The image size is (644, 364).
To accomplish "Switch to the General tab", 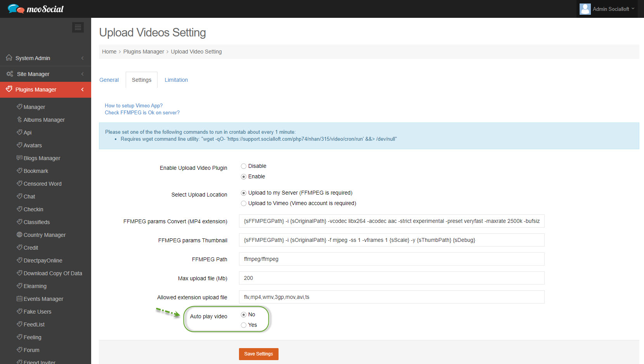I will pyautogui.click(x=109, y=80).
